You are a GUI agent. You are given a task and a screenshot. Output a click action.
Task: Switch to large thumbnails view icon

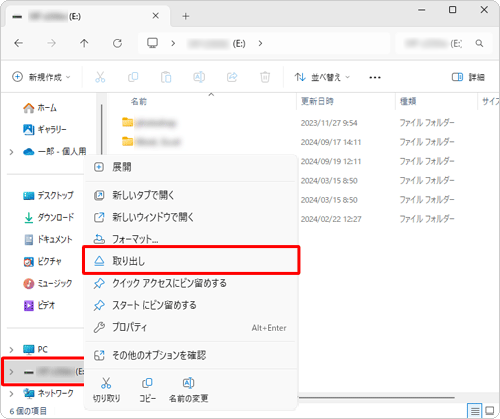point(490,410)
